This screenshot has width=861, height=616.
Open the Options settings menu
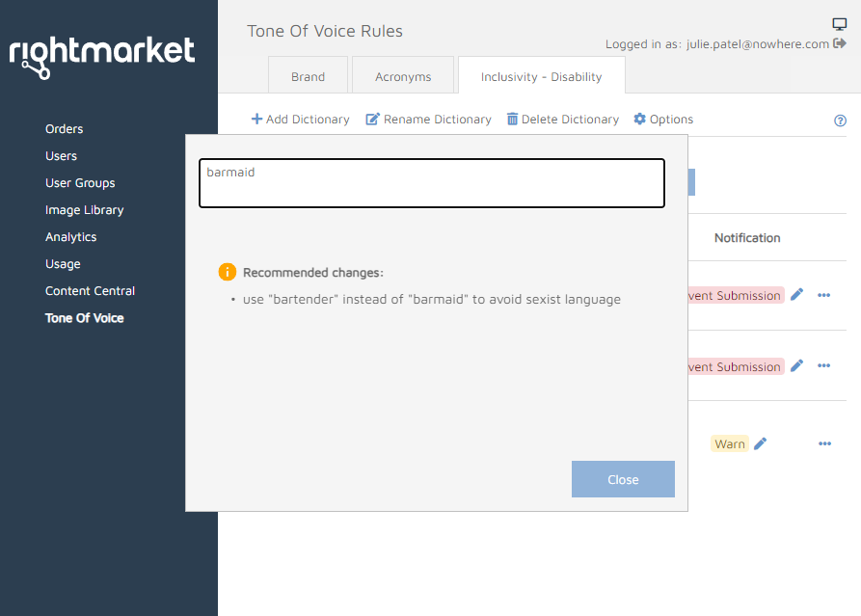point(663,120)
